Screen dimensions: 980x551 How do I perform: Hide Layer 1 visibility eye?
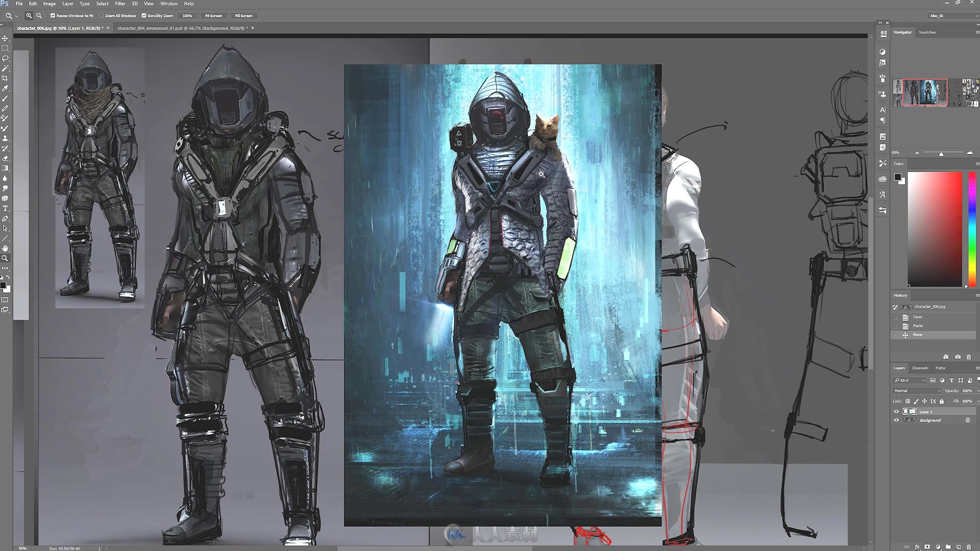click(x=896, y=411)
